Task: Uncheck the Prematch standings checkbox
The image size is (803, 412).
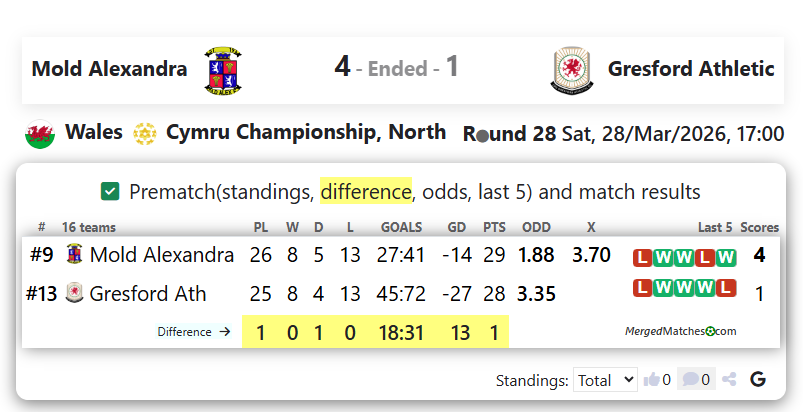Action: (111, 191)
